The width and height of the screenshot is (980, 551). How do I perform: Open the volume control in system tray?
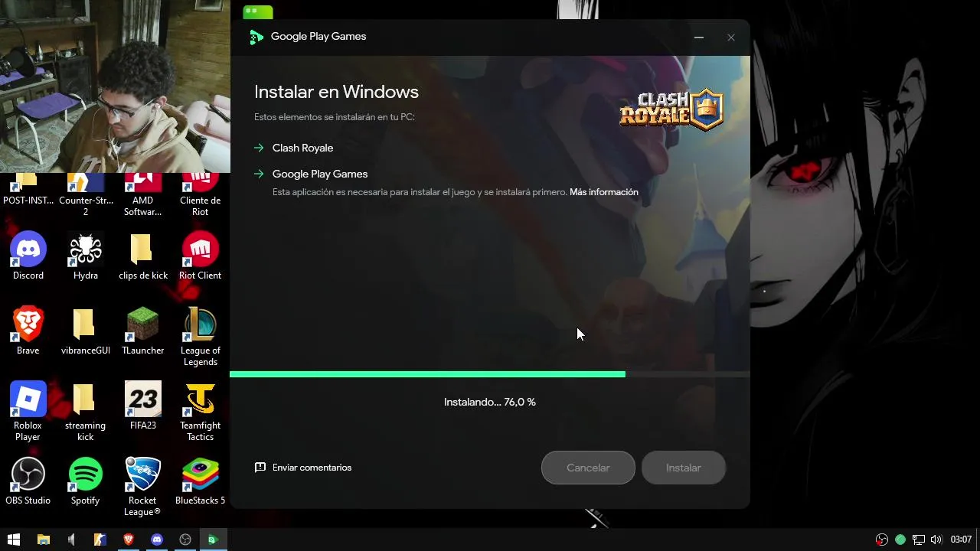click(x=936, y=540)
